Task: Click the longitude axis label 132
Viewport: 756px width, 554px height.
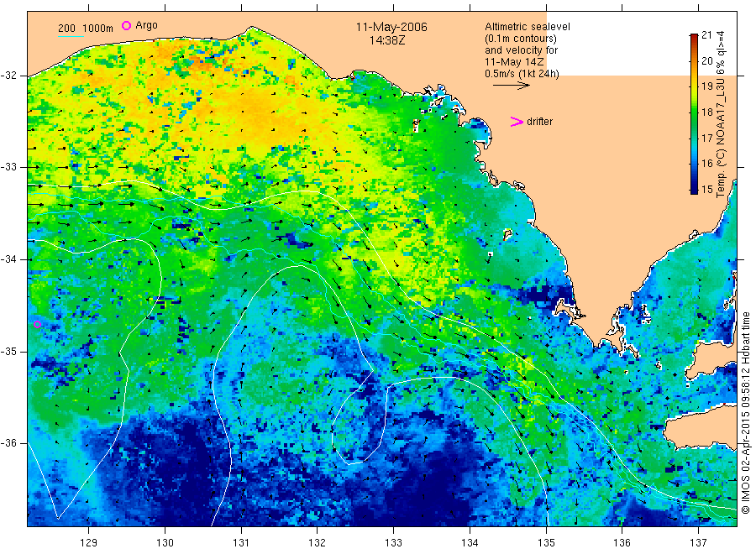Action: click(318, 543)
